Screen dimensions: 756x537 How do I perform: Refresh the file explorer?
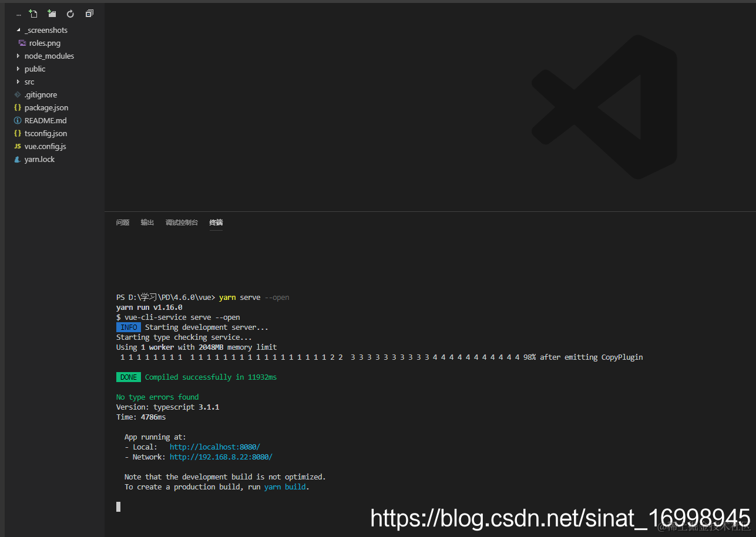(x=70, y=13)
